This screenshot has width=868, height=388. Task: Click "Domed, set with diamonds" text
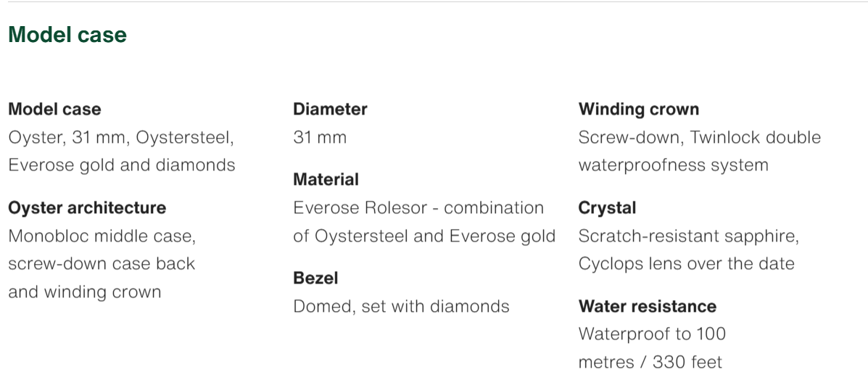point(401,306)
